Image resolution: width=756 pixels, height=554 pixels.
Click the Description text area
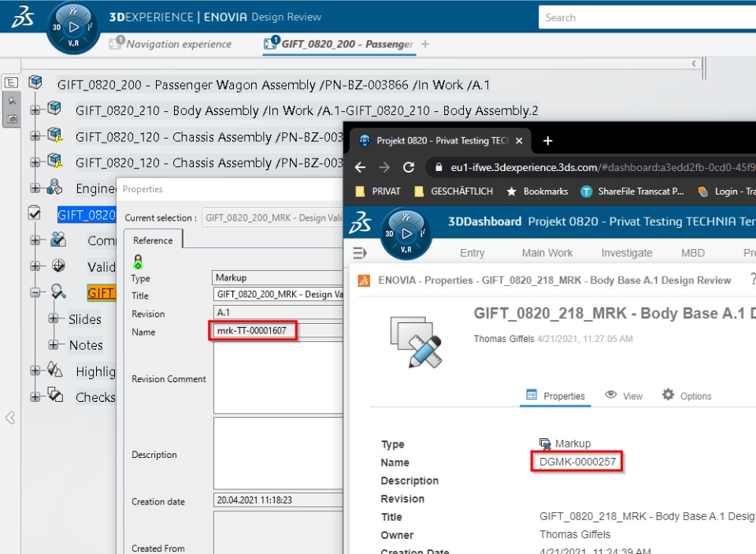click(x=278, y=454)
